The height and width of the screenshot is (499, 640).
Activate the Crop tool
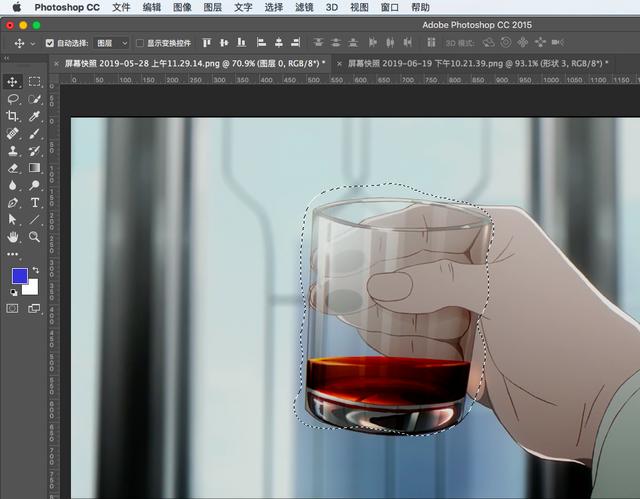(x=12, y=116)
